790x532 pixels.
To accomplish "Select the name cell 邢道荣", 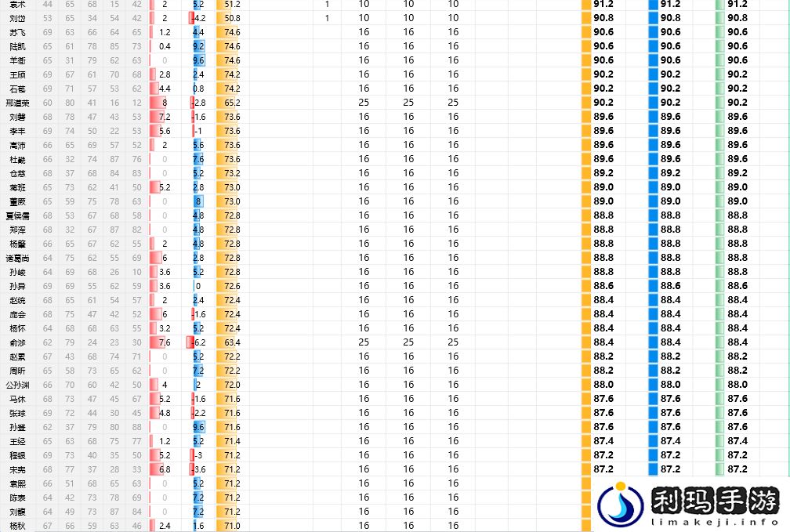I will 17,103.
